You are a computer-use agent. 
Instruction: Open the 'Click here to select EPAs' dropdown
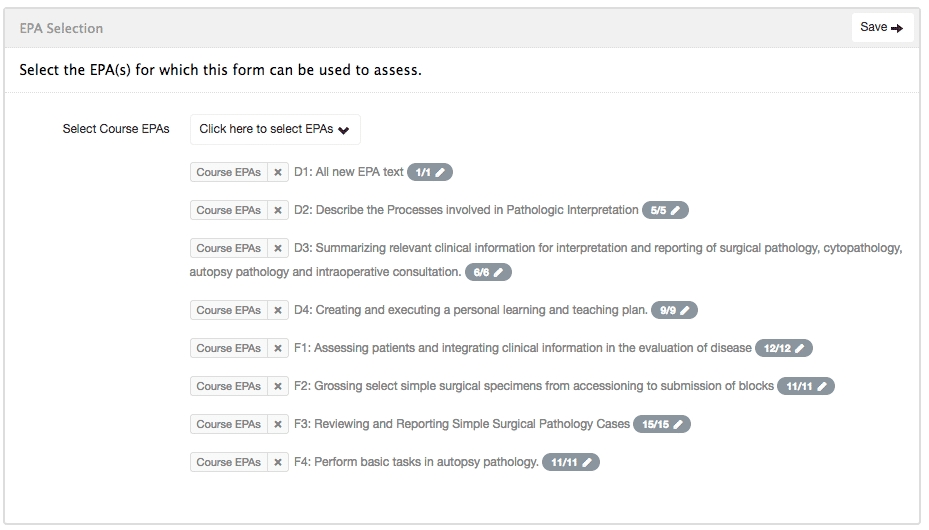[275, 129]
